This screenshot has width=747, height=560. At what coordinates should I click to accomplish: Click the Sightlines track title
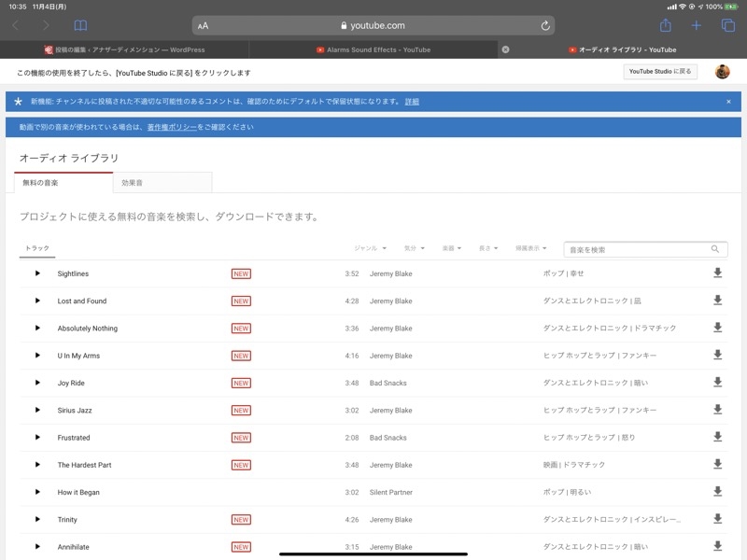click(73, 273)
